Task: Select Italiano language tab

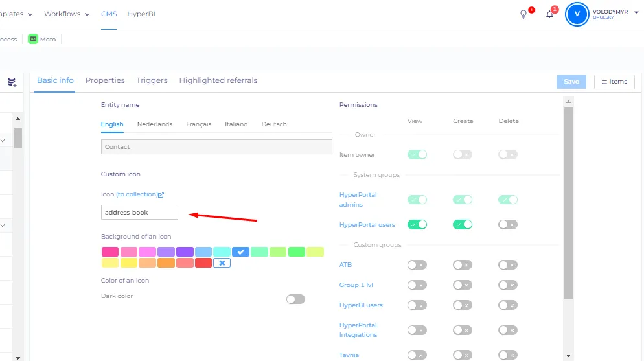Action: 236,124
